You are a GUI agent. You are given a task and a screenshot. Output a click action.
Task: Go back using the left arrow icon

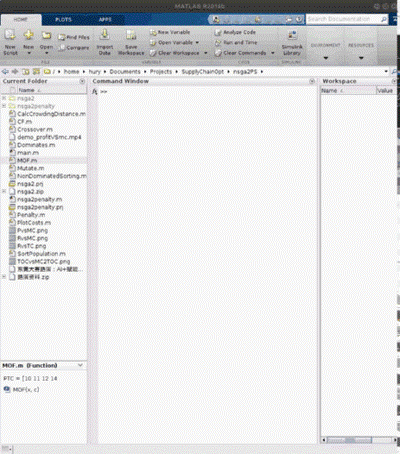(x=5, y=72)
